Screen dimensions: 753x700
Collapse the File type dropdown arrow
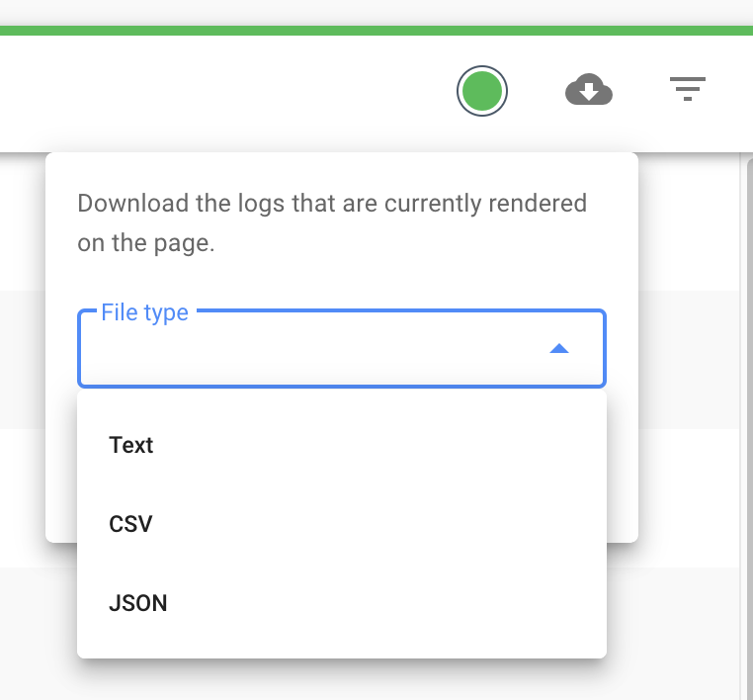pyautogui.click(x=559, y=348)
